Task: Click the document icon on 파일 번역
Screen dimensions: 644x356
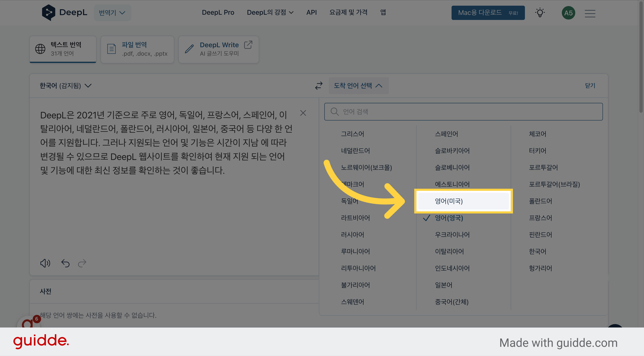Action: pyautogui.click(x=111, y=49)
